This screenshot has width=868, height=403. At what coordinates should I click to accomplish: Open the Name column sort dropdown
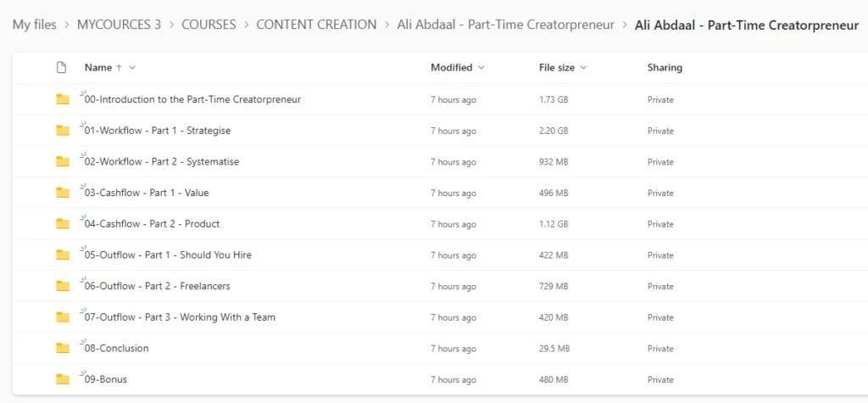tap(132, 68)
